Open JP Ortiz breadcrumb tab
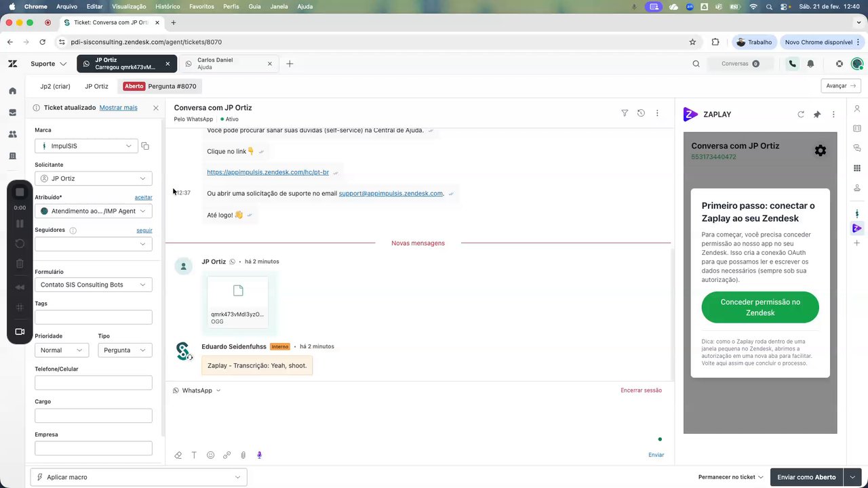868x488 pixels. (96, 86)
